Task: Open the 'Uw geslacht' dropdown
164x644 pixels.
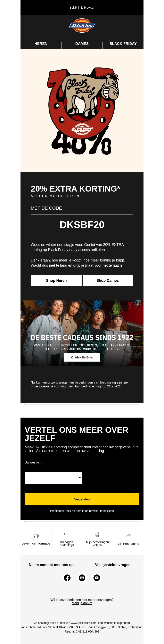Action: pos(53,477)
